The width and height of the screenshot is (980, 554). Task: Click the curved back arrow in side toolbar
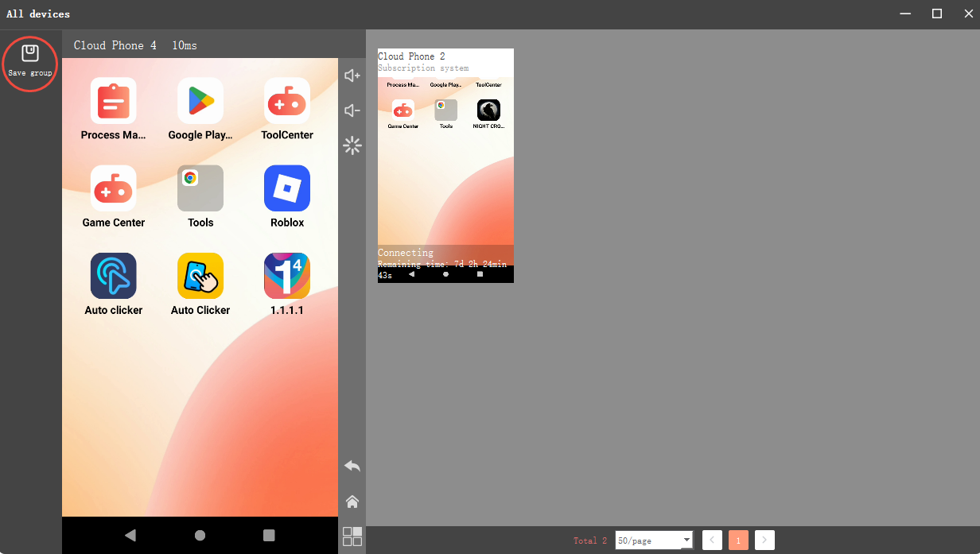point(352,466)
